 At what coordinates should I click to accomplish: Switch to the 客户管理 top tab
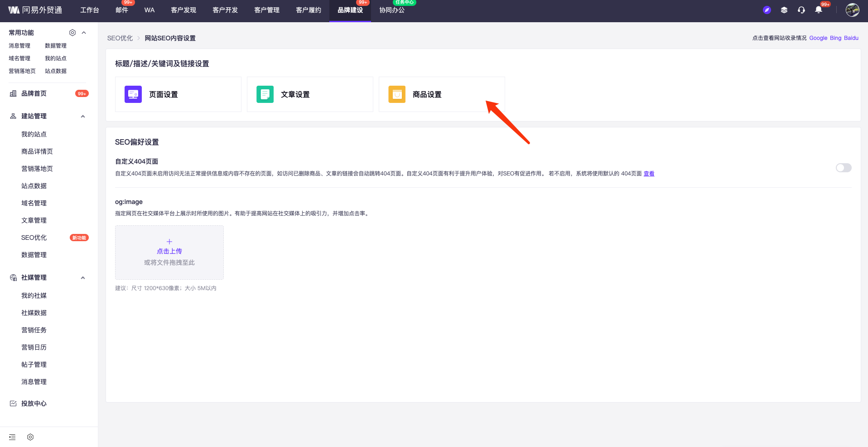click(x=266, y=10)
